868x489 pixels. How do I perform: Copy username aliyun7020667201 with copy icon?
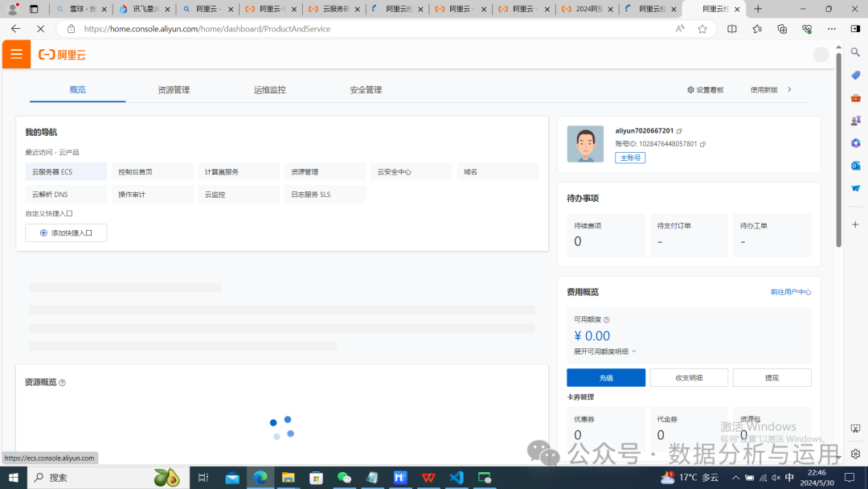point(679,131)
